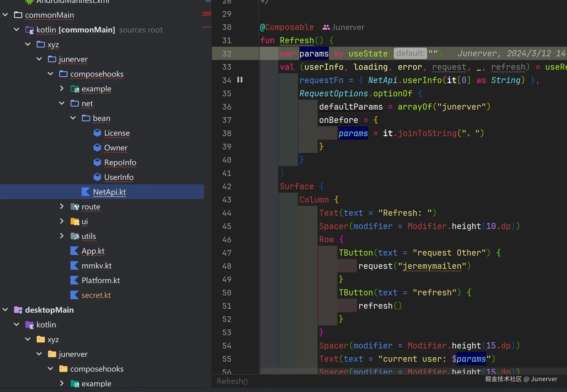
Task: Open the UserInfo class file
Action: click(119, 177)
